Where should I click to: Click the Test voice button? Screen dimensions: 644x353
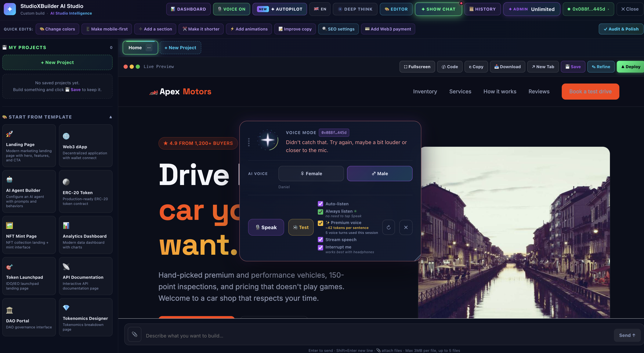[x=301, y=227]
